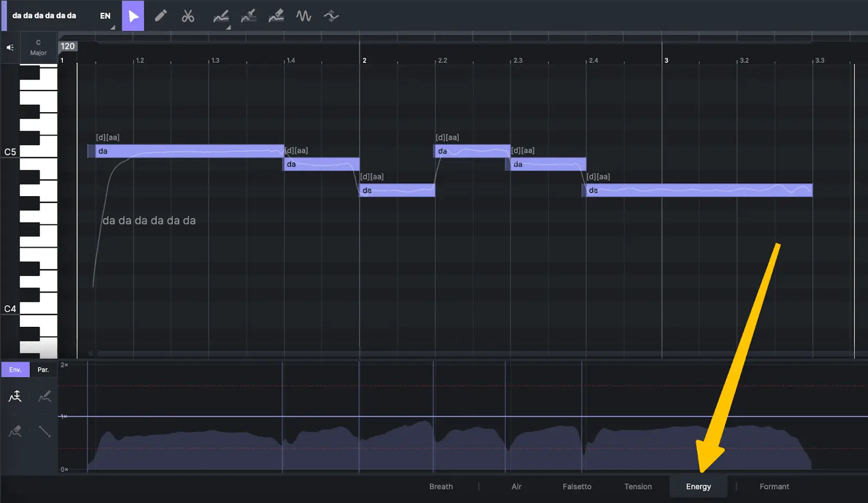
Task: Click the 2.4 beat marker on ruler
Action: (x=593, y=60)
